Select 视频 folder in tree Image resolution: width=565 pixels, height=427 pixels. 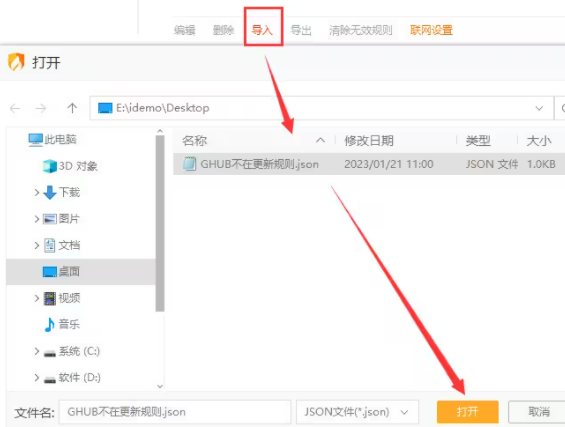pyautogui.click(x=69, y=298)
